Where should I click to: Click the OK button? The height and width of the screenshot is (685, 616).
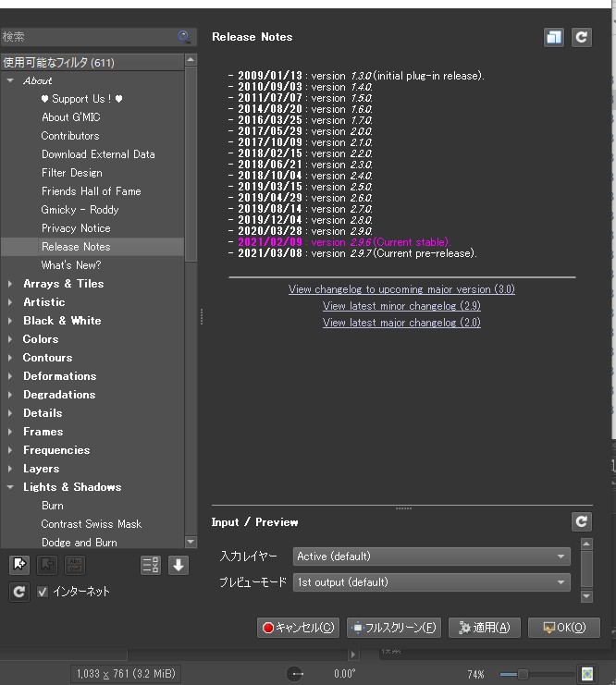564,628
